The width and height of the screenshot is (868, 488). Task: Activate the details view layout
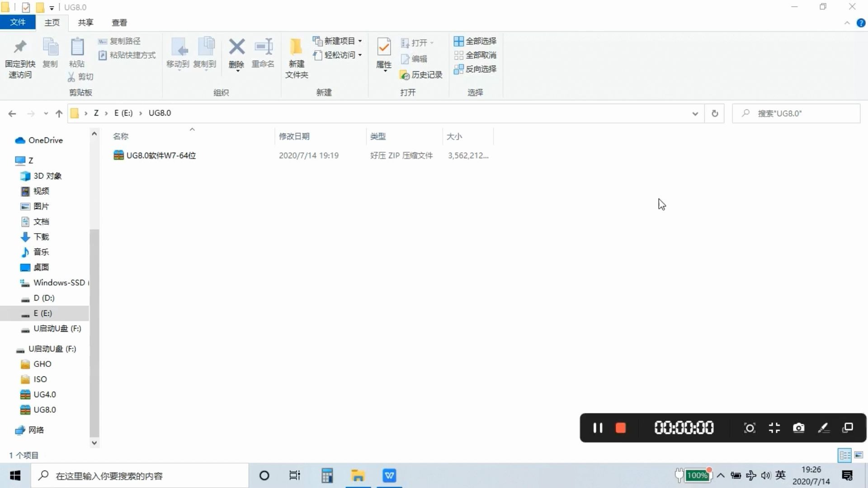(x=844, y=455)
